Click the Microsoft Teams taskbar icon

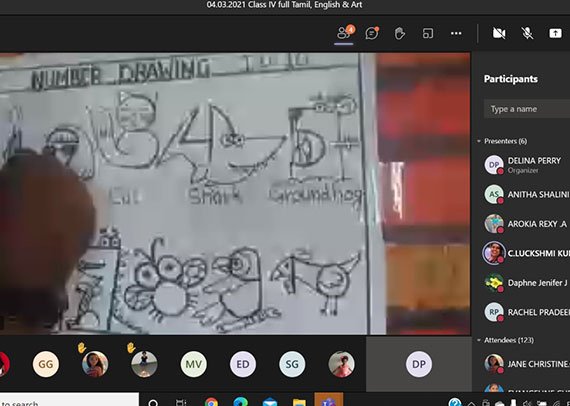pyautogui.click(x=329, y=400)
